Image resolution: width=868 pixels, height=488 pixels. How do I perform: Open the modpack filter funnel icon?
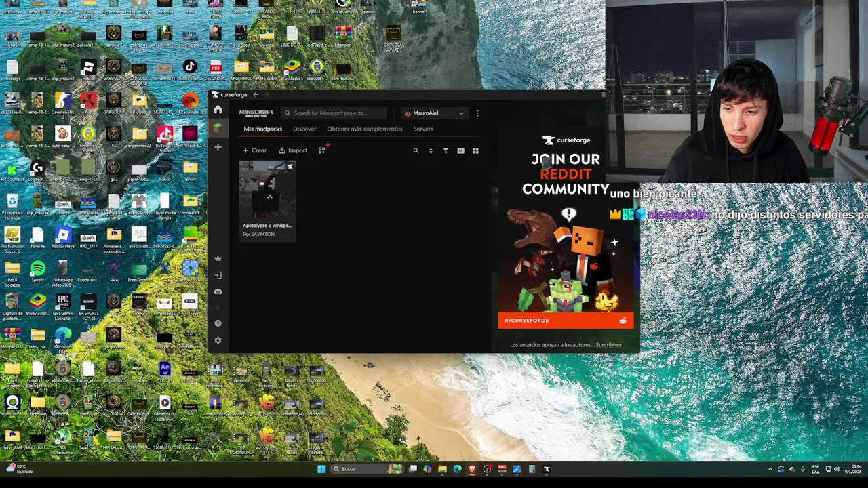point(446,150)
